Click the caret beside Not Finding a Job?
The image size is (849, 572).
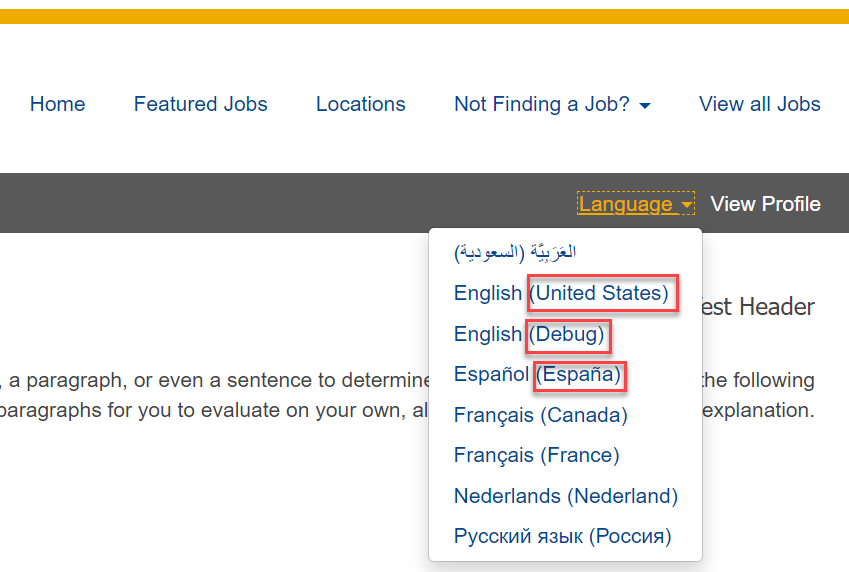[645, 106]
